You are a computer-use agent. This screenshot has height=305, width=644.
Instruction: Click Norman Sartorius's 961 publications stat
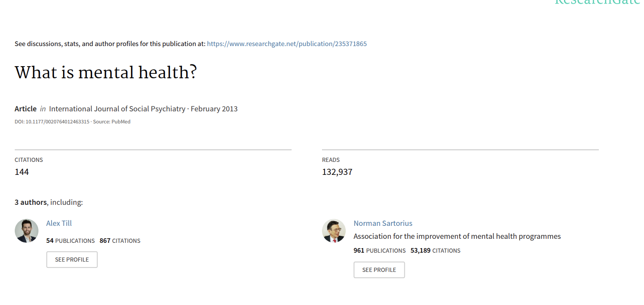tap(379, 250)
